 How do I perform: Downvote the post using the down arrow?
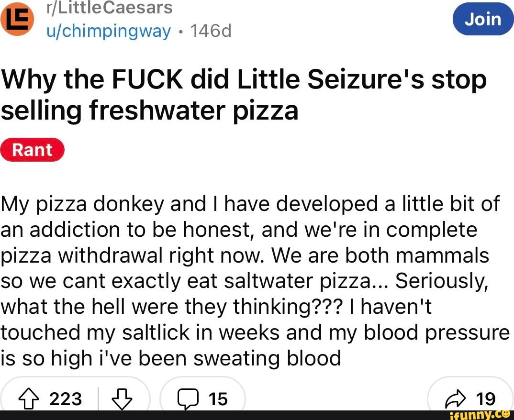pyautogui.click(x=123, y=398)
